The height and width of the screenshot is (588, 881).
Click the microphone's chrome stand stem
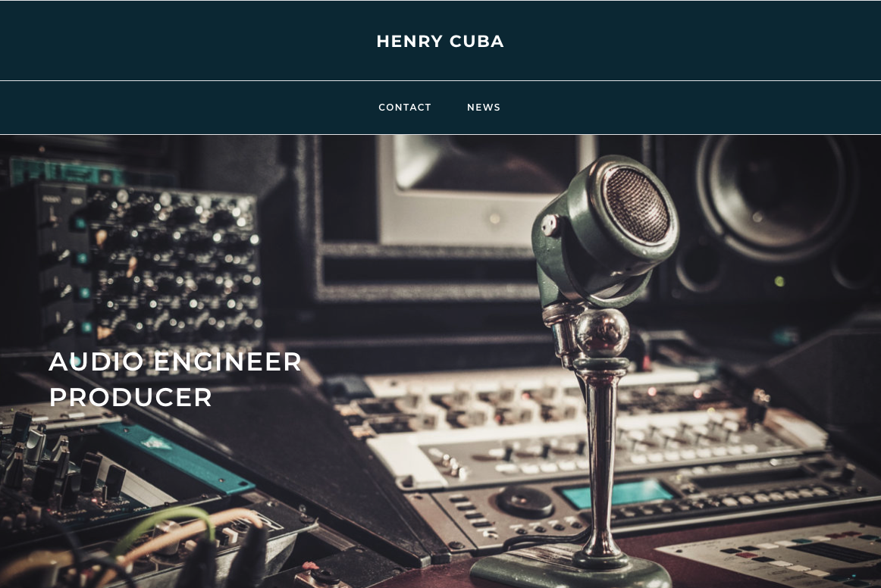(601, 461)
